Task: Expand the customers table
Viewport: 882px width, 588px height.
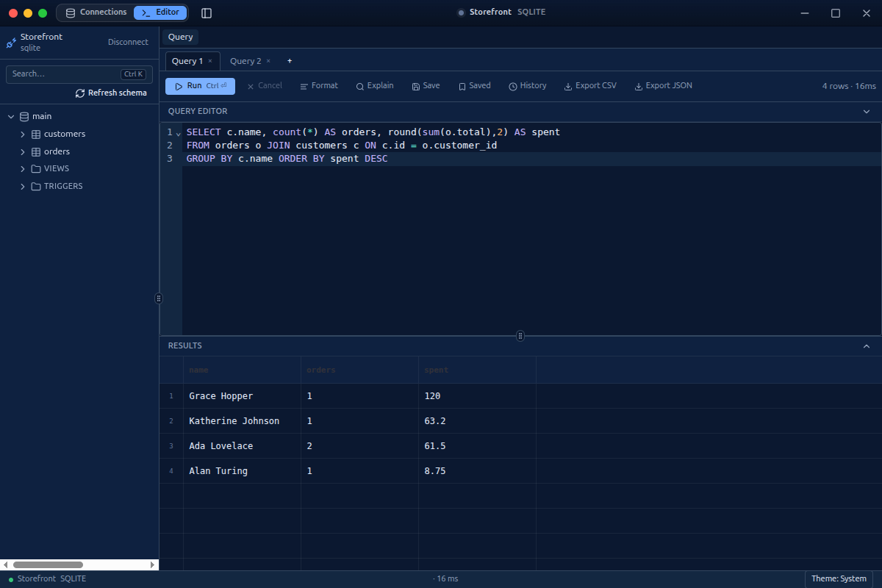Action: pos(23,134)
